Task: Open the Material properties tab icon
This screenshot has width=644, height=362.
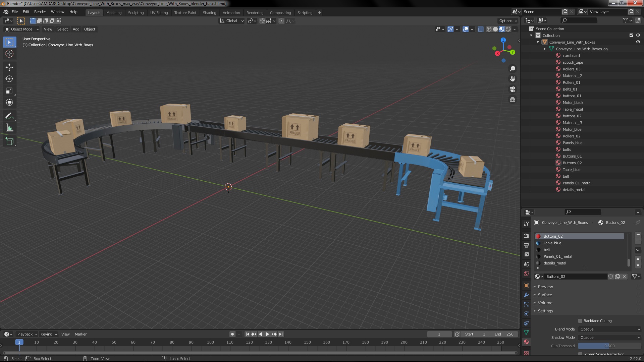Action: pyautogui.click(x=526, y=342)
